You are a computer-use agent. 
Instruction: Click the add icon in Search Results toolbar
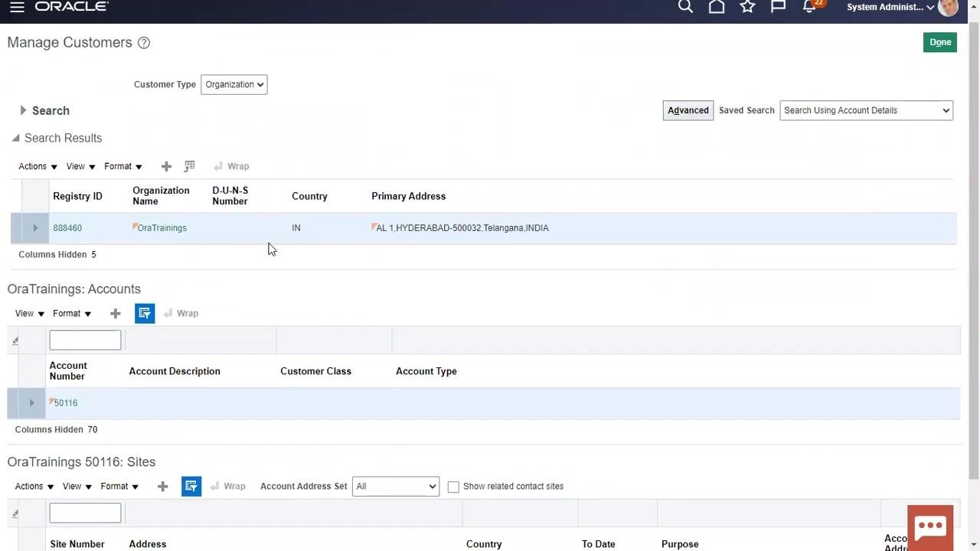[x=166, y=166]
